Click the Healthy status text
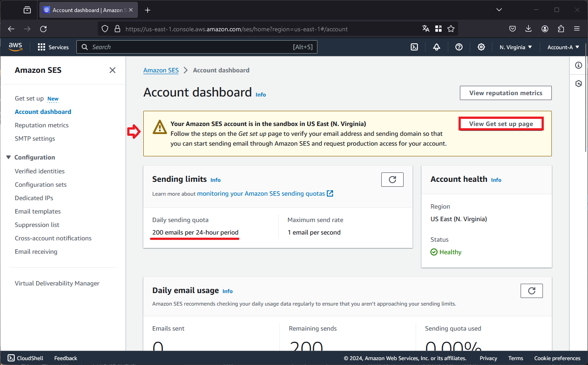 pos(450,252)
